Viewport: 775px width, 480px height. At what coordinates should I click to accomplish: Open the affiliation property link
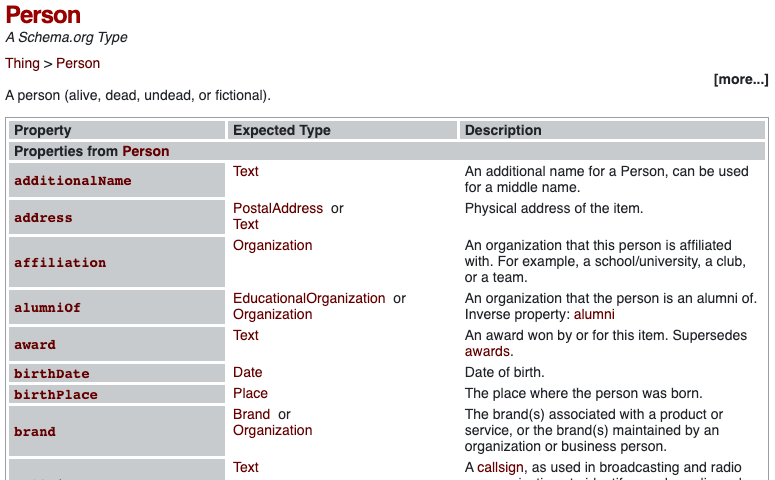tap(60, 263)
